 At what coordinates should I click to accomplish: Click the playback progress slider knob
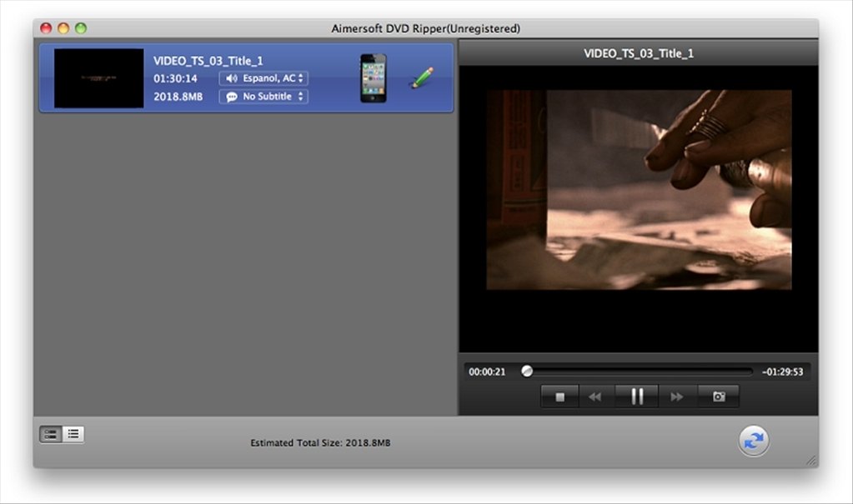click(x=527, y=371)
